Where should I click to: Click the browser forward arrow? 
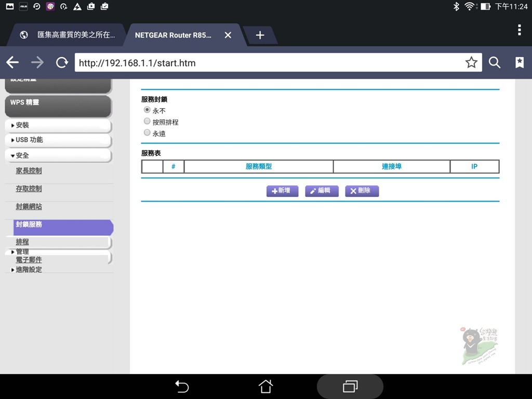pyautogui.click(x=37, y=62)
